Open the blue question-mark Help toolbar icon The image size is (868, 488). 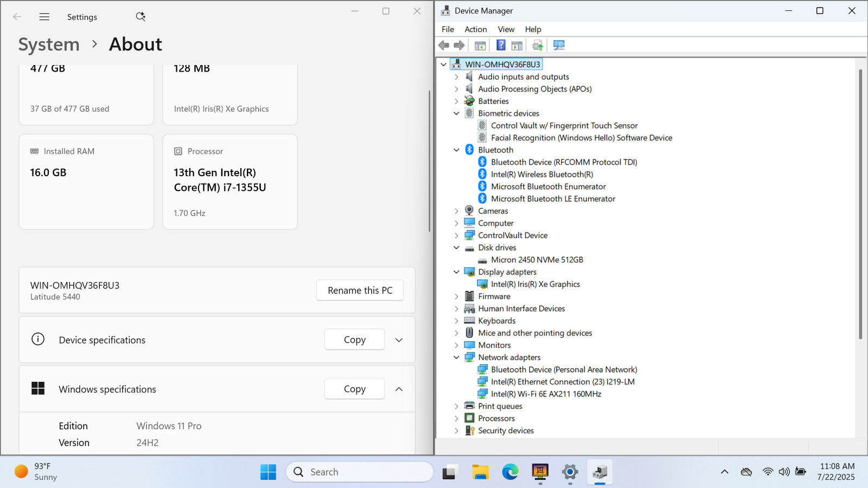(x=501, y=45)
